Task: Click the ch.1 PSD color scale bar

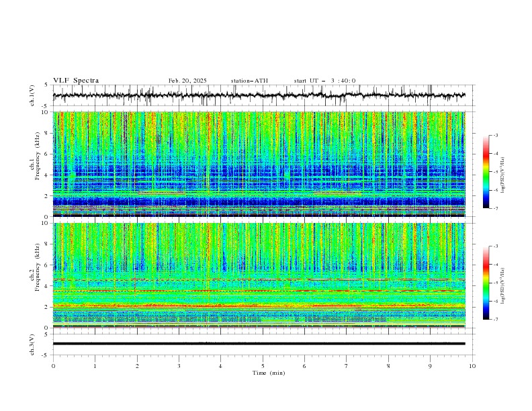Action: click(486, 172)
